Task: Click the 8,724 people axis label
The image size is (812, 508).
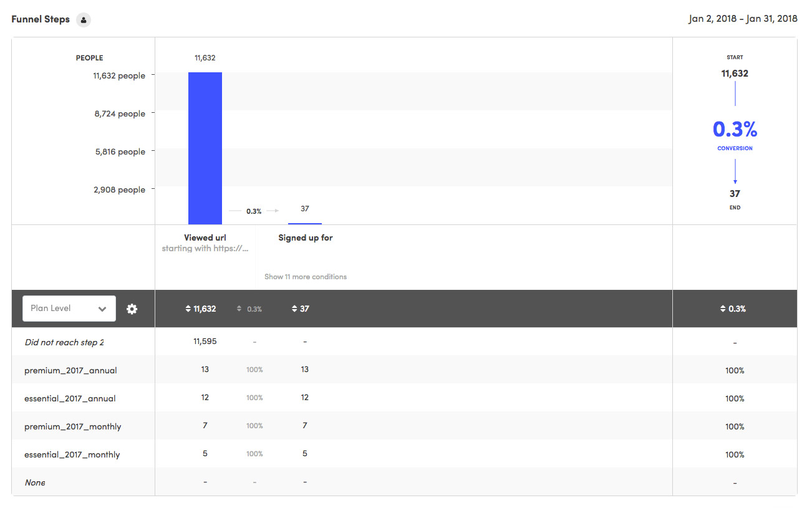Action: click(x=120, y=113)
